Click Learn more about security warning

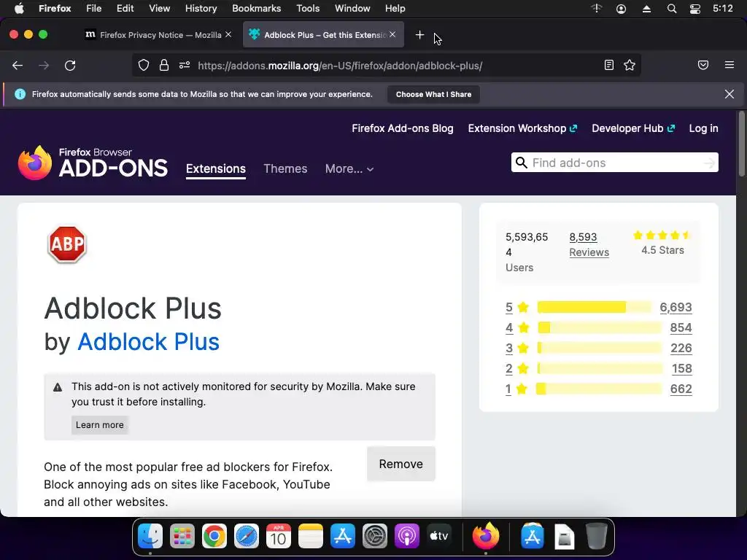coord(99,425)
